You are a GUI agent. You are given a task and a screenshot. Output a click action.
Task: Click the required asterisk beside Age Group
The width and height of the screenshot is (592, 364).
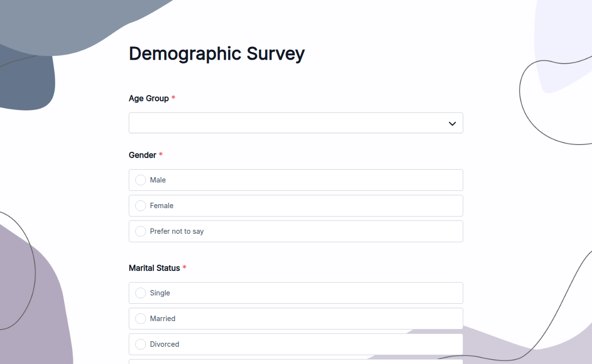173,98
